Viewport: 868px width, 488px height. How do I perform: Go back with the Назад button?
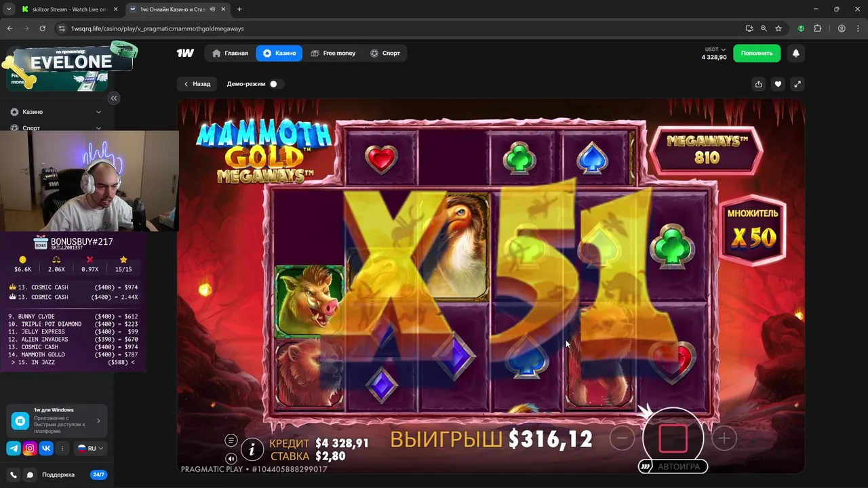pos(197,84)
